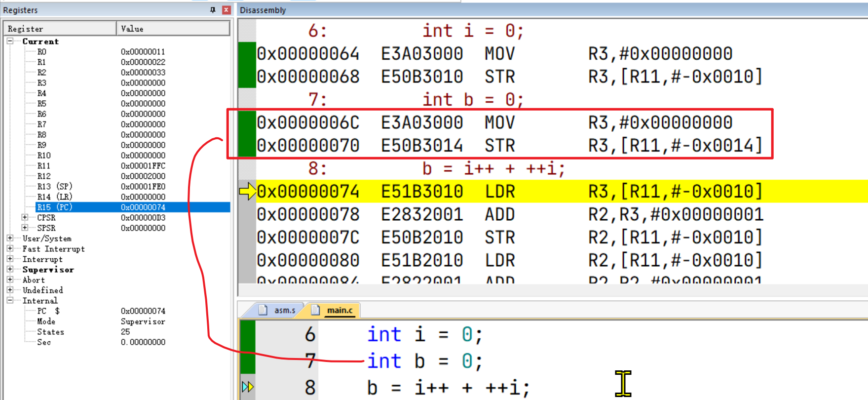Click ADD instruction at address 0x00000078
Viewport: 868px width, 400px height.
[510, 214]
